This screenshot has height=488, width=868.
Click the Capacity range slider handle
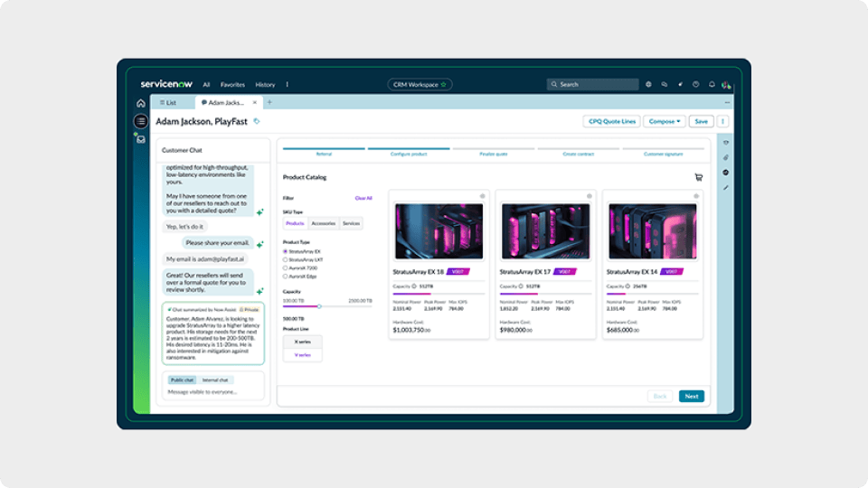[318, 306]
